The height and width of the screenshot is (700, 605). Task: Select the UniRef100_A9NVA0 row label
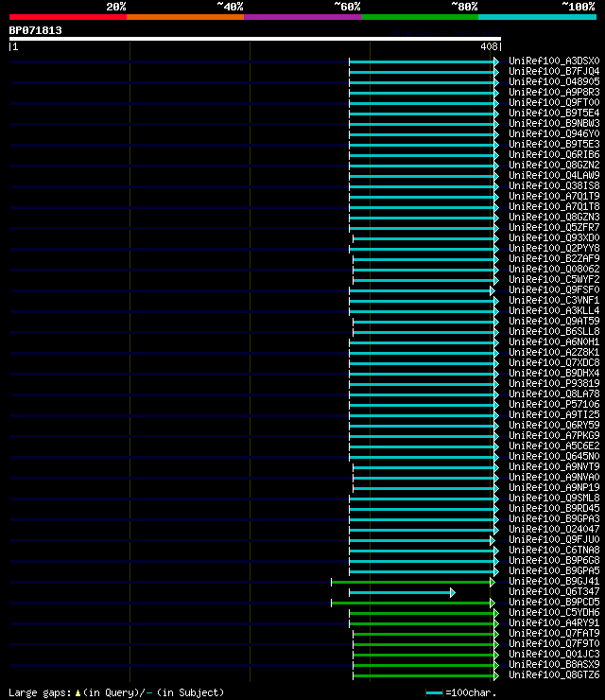[554, 478]
